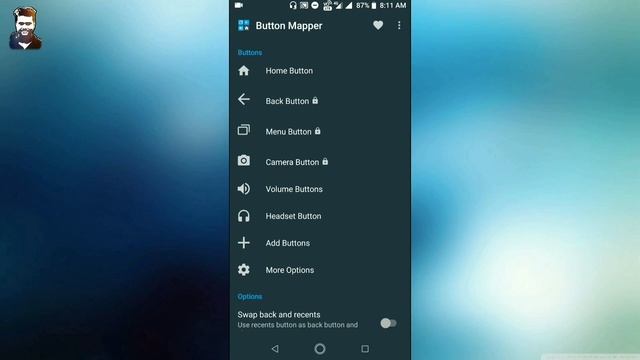The image size is (640, 360).
Task: Tap the Buttons section header
Action: click(x=250, y=52)
